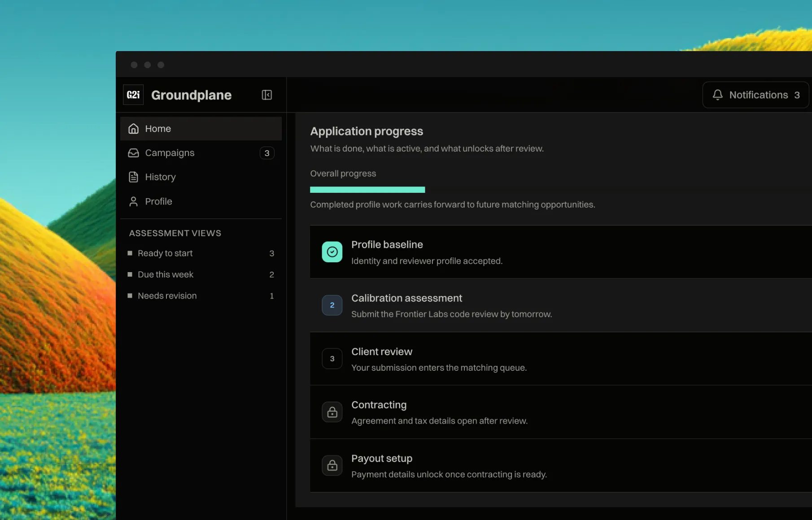The width and height of the screenshot is (812, 520).
Task: Click the Needs revision square bullet
Action: click(130, 296)
